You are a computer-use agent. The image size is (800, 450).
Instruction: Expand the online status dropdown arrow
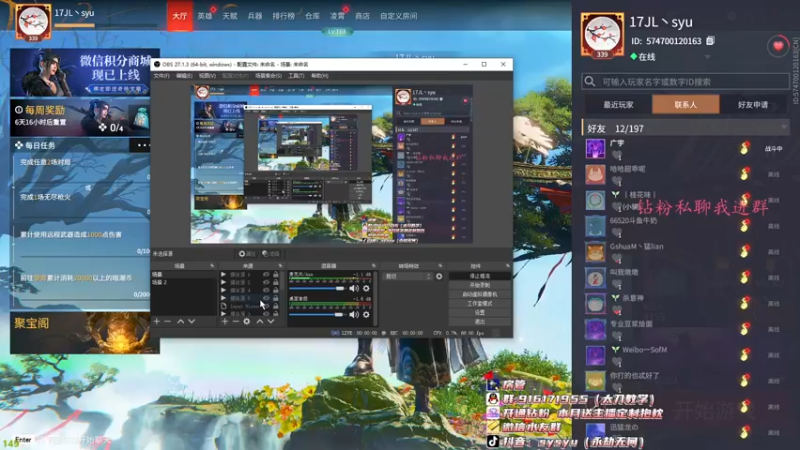(707, 57)
